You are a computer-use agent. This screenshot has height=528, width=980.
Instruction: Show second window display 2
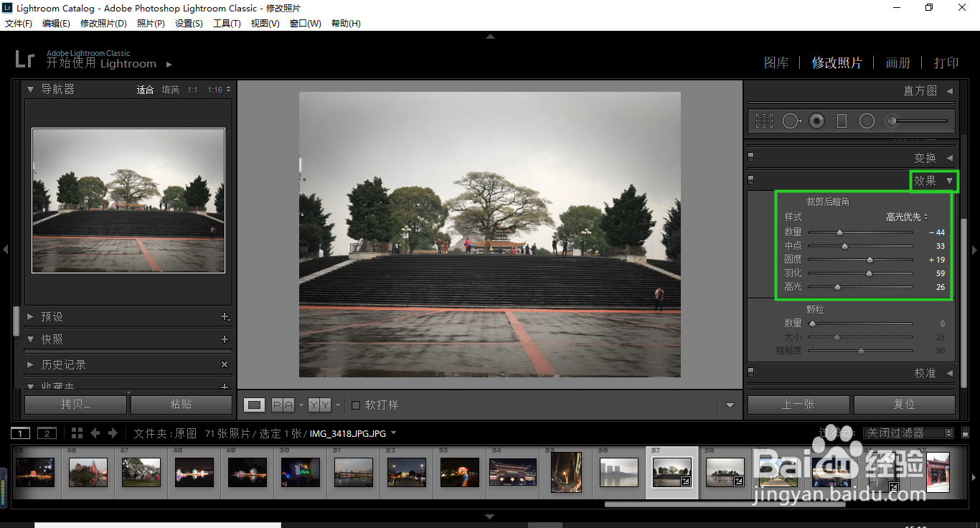[46, 433]
